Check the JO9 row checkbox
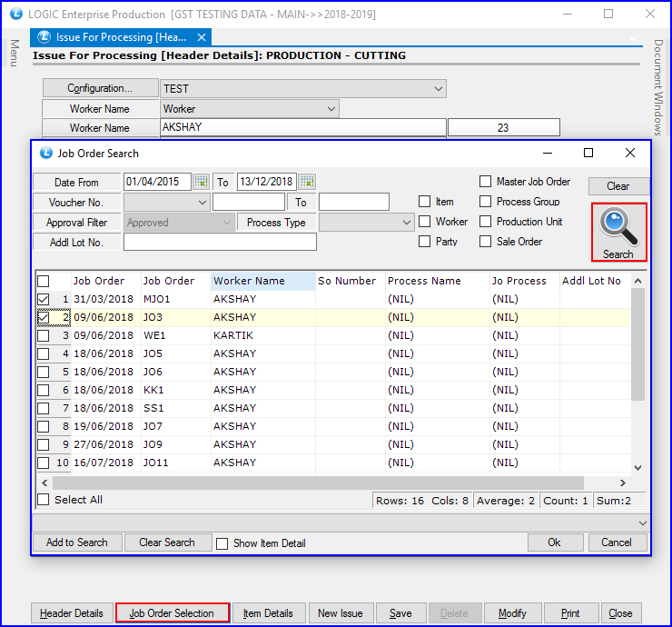This screenshot has width=672, height=627. point(43,444)
